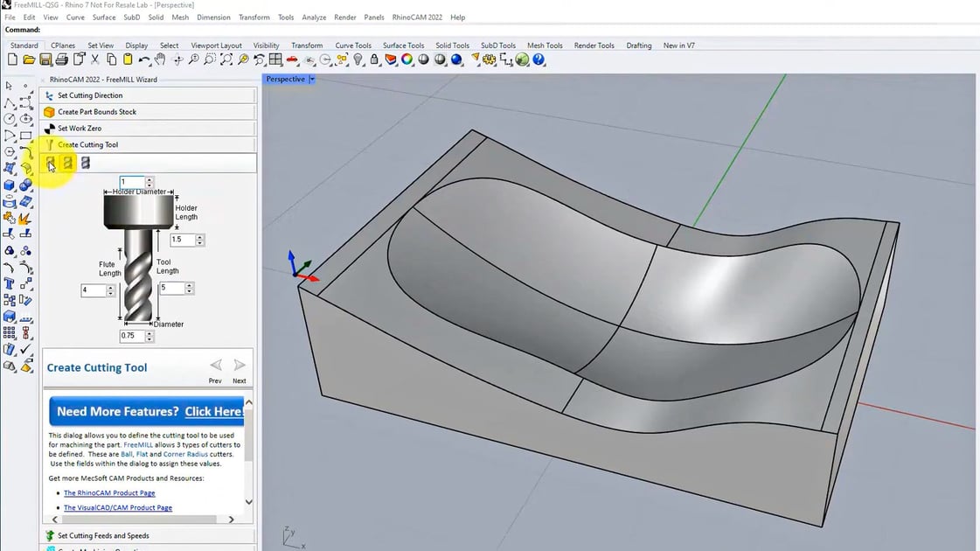980x551 pixels.
Task: Switch to the Surface Tools tab
Action: tap(403, 45)
